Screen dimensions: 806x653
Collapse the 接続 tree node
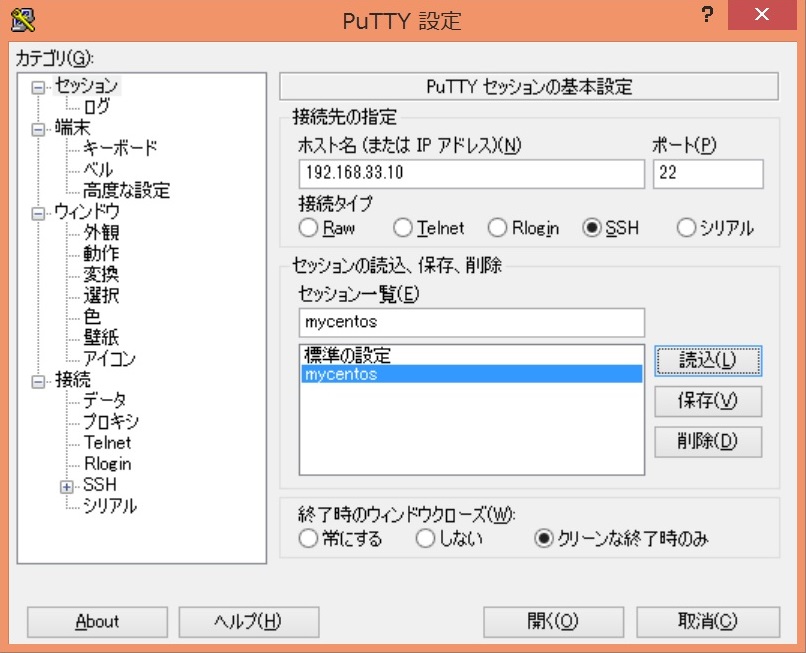pos(38,382)
